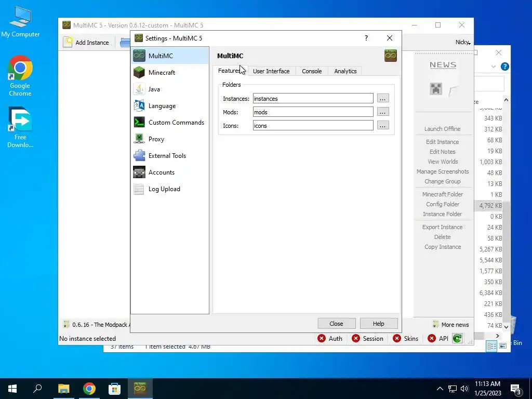The width and height of the screenshot is (532, 399).
Task: Click the Mods folder text field
Action: coord(313,112)
